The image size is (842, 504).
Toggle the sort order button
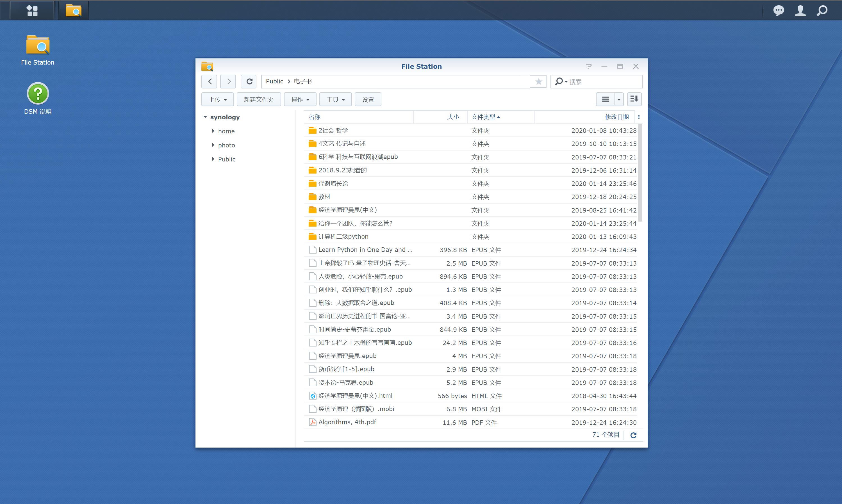(x=634, y=99)
